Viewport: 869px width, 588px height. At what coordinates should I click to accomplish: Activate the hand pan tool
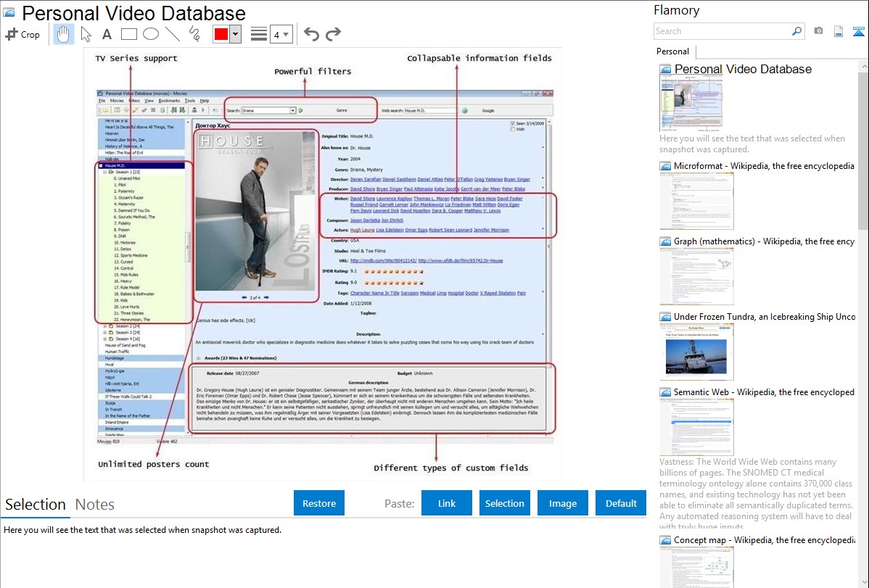(x=63, y=34)
